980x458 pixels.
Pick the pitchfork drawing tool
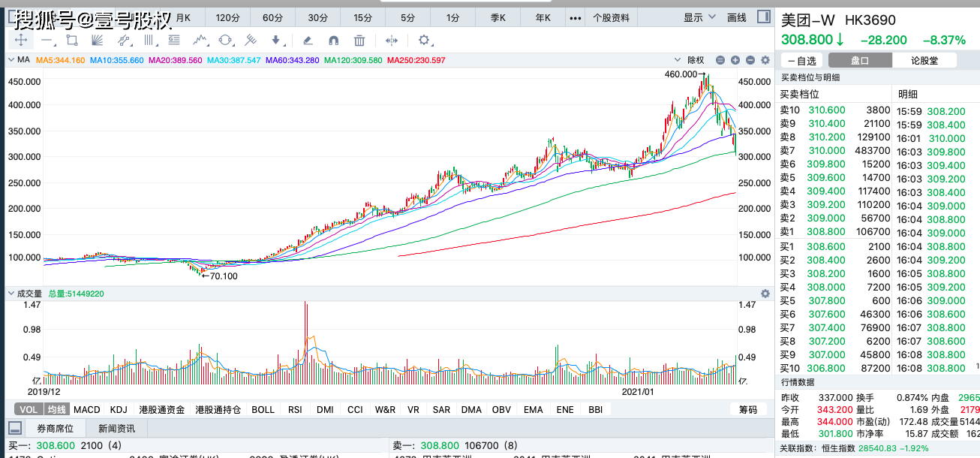[x=251, y=41]
